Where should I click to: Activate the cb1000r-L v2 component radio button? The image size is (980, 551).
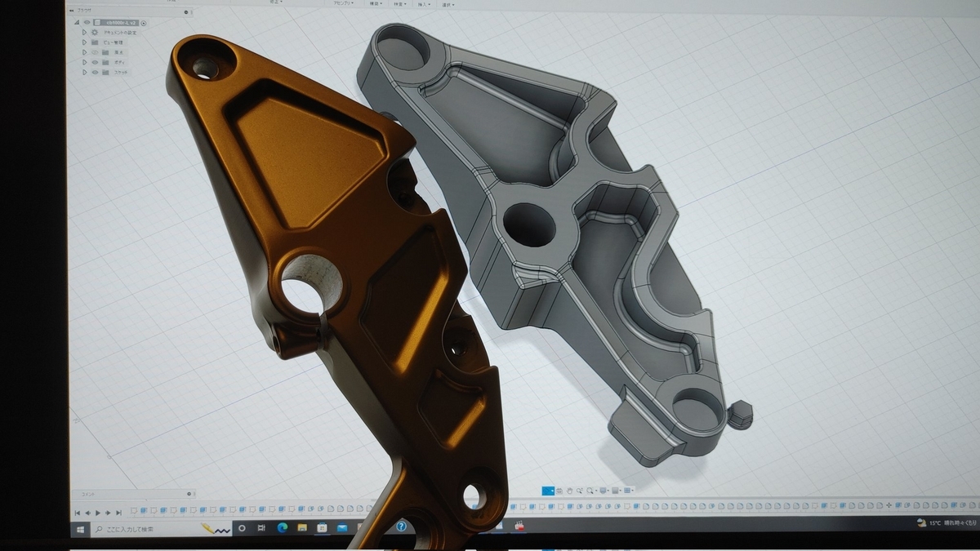point(143,23)
